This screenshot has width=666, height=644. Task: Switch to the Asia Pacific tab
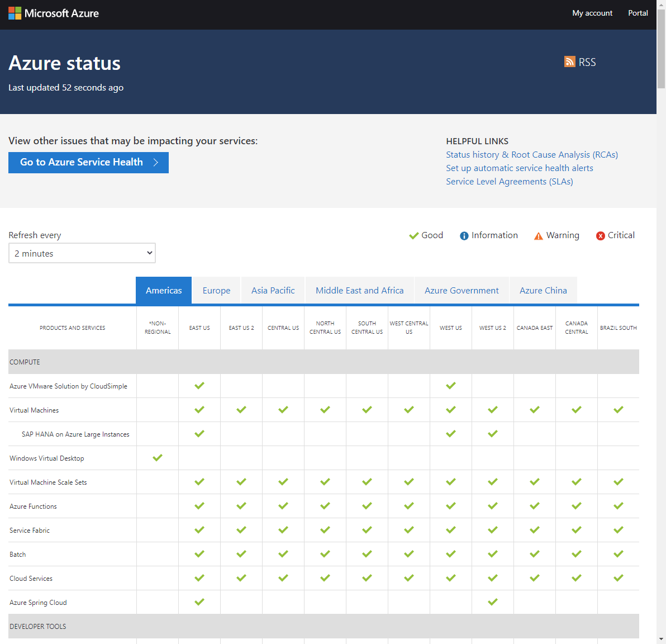(x=273, y=291)
